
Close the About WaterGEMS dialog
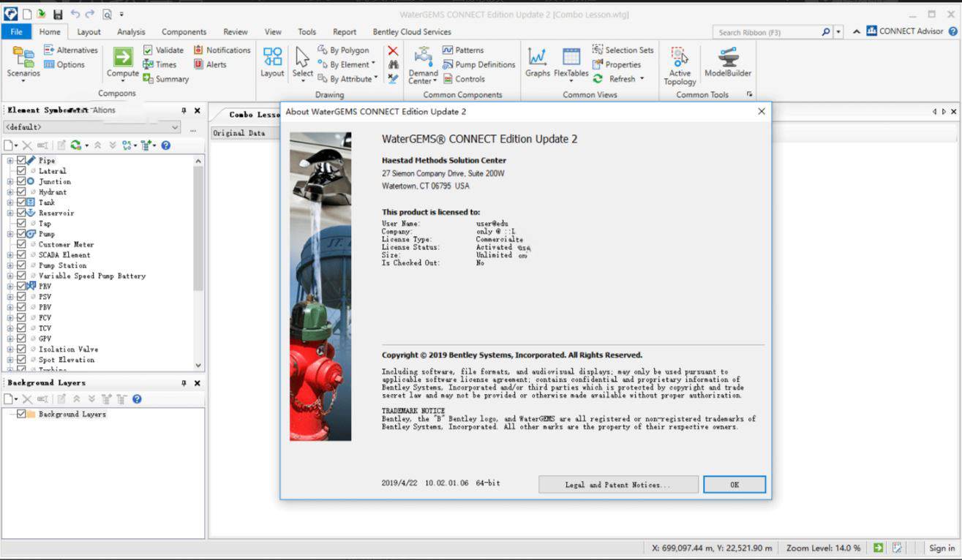[761, 111]
